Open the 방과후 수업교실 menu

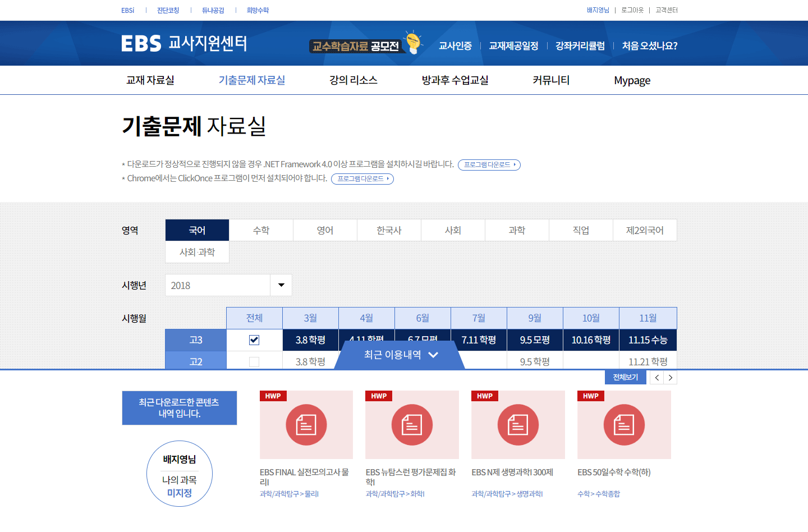pyautogui.click(x=455, y=80)
